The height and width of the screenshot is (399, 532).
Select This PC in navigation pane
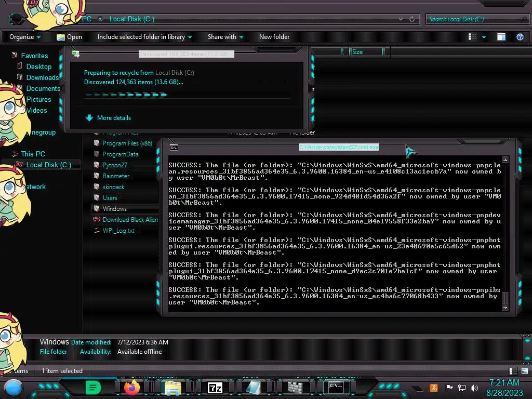point(33,154)
